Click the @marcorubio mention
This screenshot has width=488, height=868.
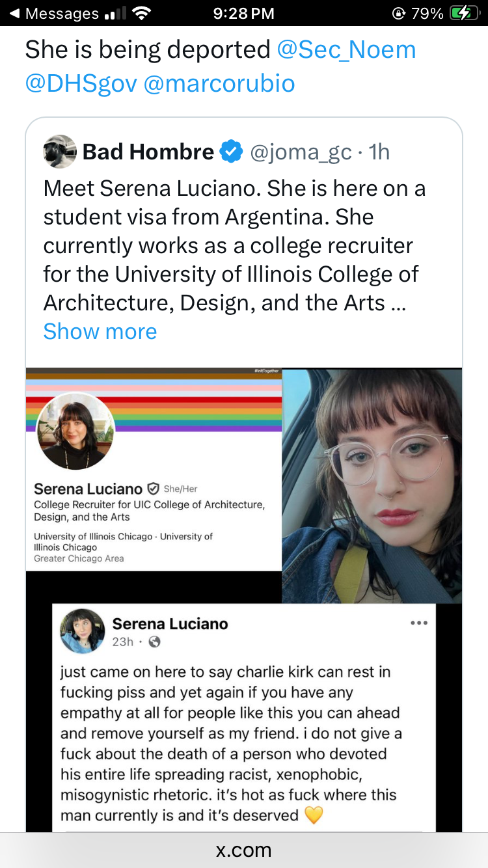click(219, 83)
